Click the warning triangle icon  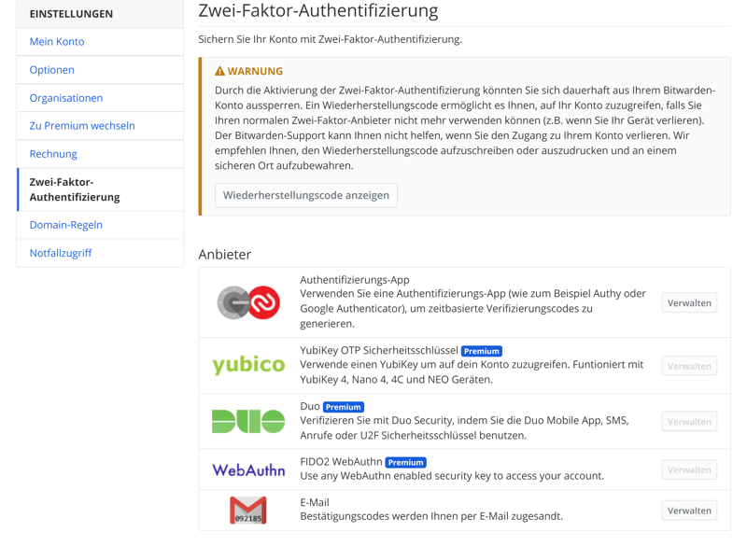click(x=220, y=71)
